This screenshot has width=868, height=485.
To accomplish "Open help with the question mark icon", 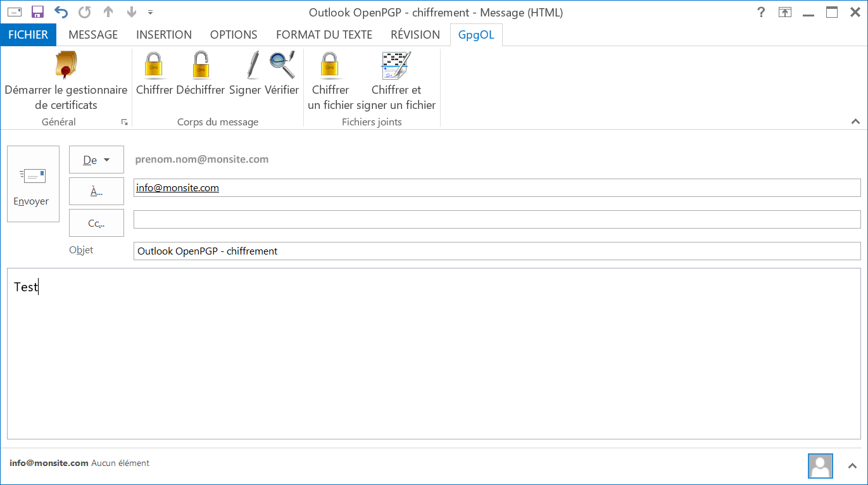I will 762,12.
